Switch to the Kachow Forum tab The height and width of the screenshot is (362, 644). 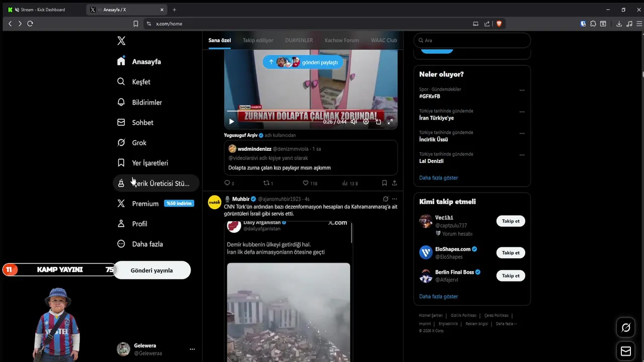click(342, 40)
